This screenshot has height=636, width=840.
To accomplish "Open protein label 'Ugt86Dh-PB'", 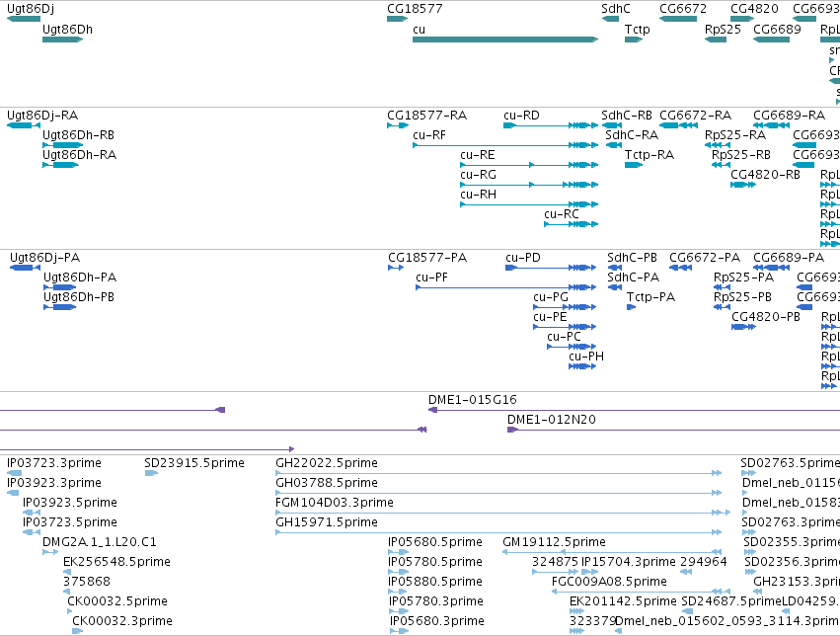I will (x=79, y=297).
